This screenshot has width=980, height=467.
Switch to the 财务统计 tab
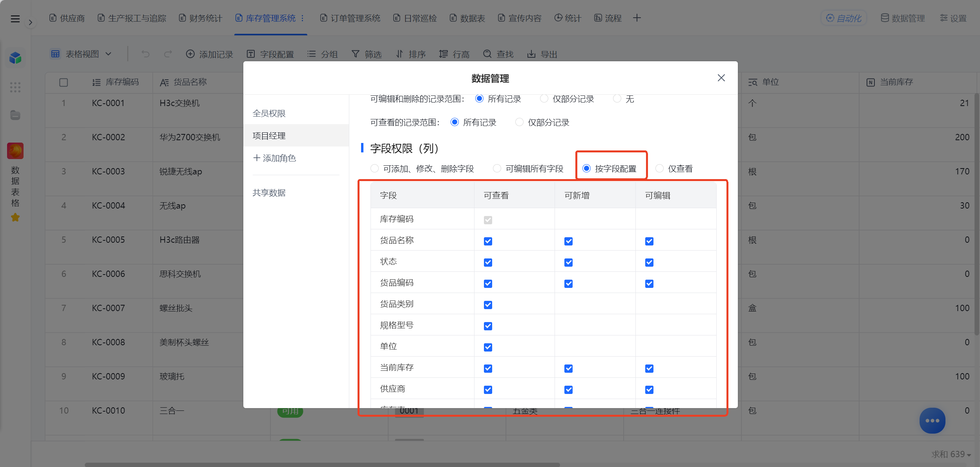201,18
